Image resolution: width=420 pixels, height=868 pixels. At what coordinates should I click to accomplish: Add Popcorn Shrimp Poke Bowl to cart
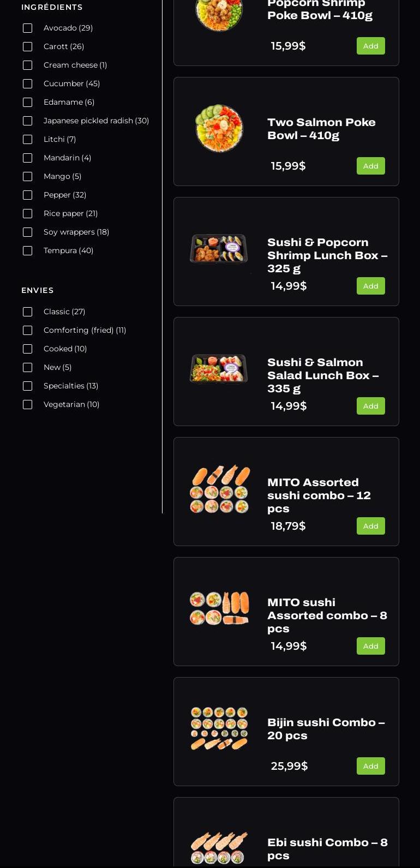click(x=371, y=46)
